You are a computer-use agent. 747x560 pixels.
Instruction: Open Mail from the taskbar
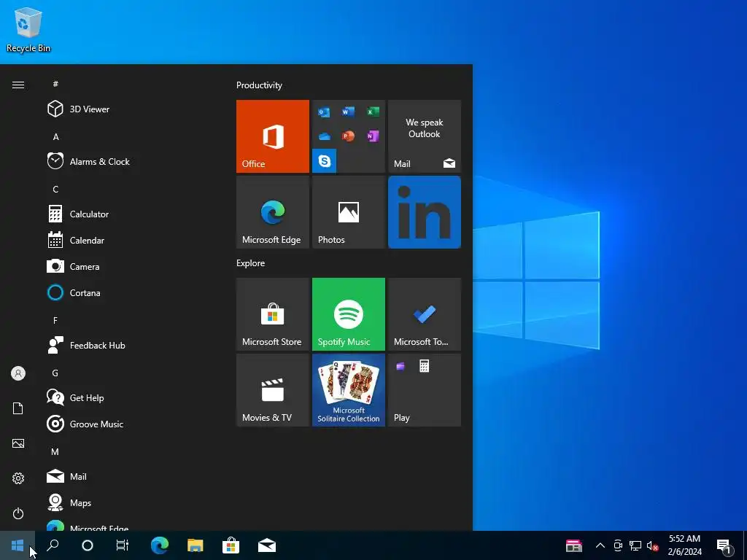coord(267,545)
